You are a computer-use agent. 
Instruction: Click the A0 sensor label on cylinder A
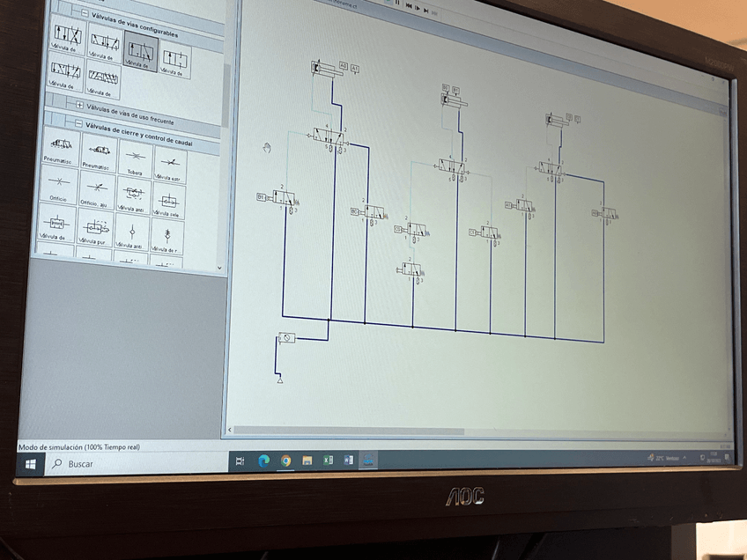(344, 65)
